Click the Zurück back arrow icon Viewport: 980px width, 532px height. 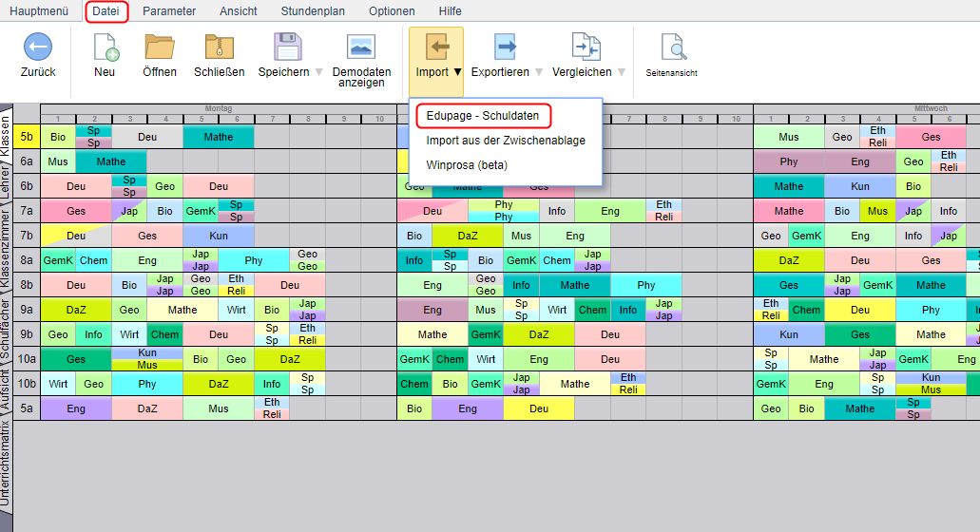pos(38,47)
